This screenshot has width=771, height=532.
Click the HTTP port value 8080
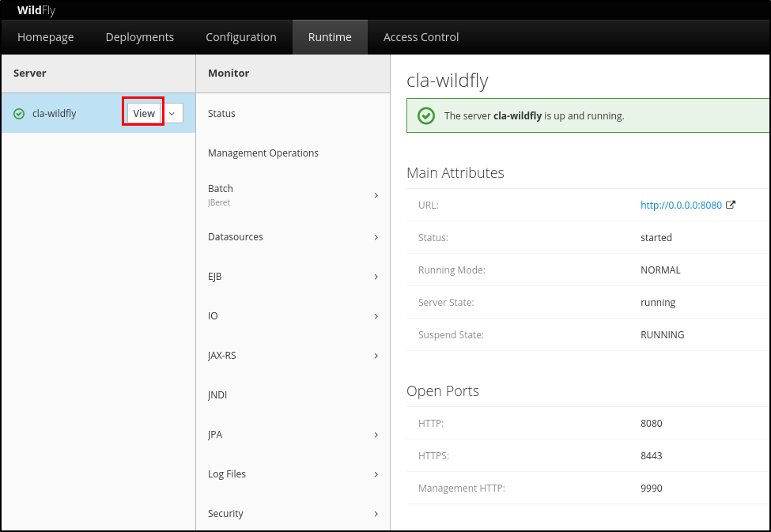[x=651, y=424]
